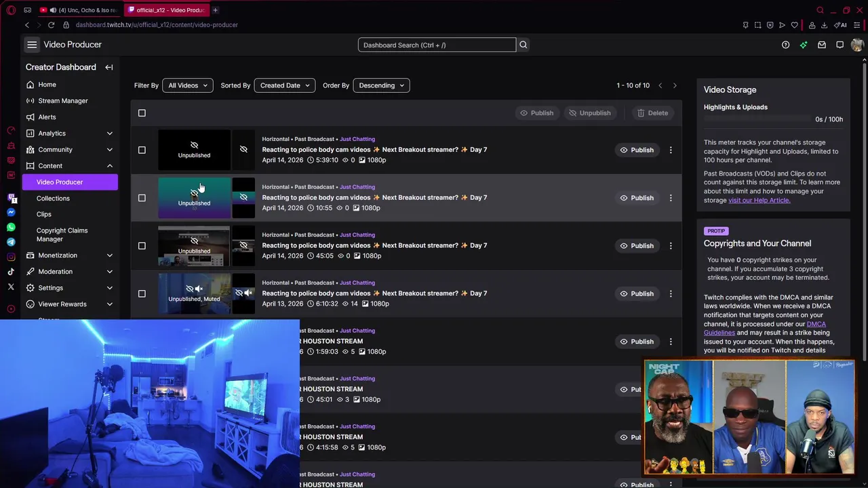
Task: Click the Opera snapshot selection icon
Action: click(757, 25)
